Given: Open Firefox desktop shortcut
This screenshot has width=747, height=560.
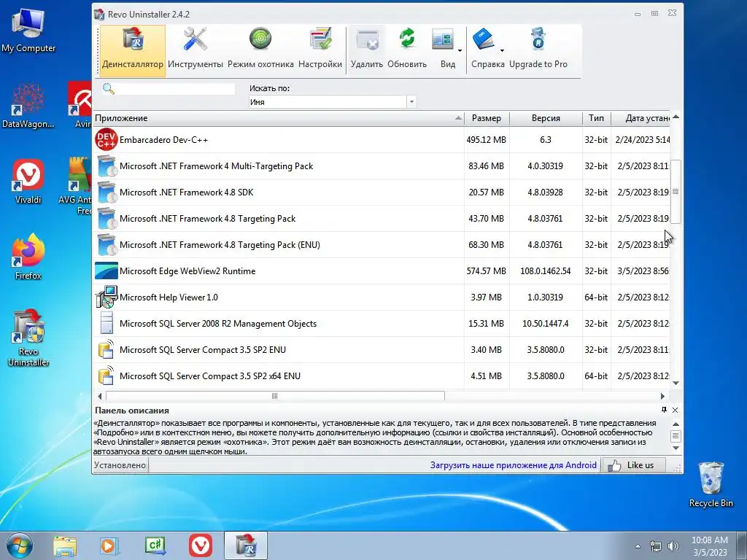Looking at the screenshot, I should coord(28,257).
